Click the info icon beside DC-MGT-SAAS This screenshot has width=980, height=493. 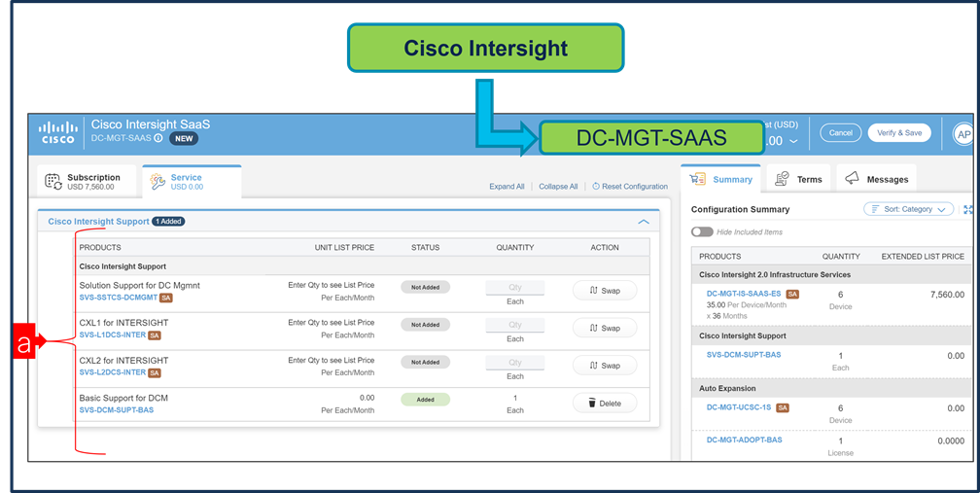[x=158, y=138]
